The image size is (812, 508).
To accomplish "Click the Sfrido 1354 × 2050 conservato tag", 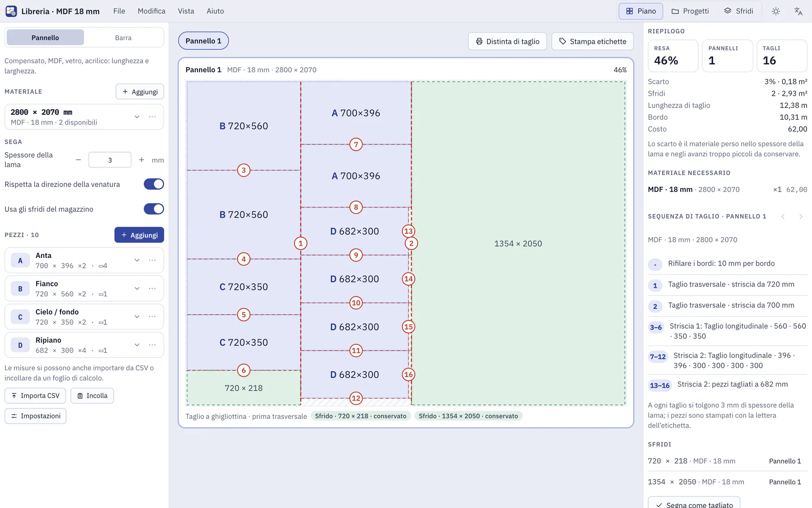I will 468,416.
